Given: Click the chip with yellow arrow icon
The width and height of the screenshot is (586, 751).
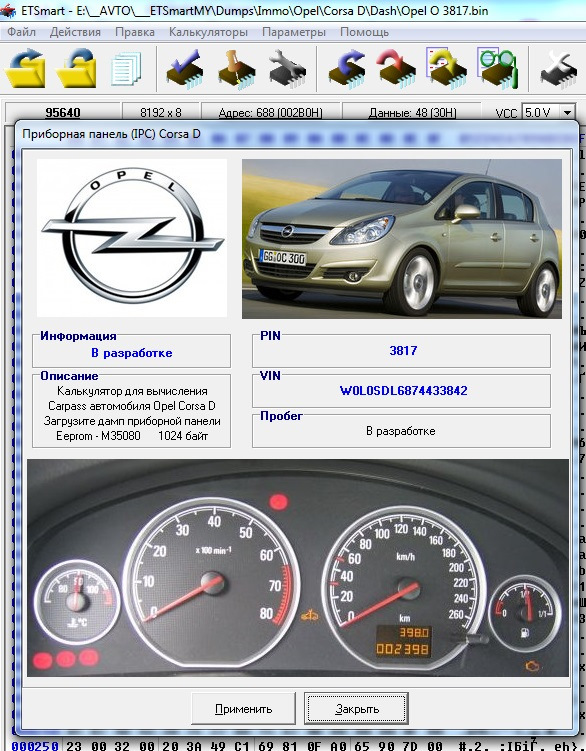Looking at the screenshot, I should [447, 68].
